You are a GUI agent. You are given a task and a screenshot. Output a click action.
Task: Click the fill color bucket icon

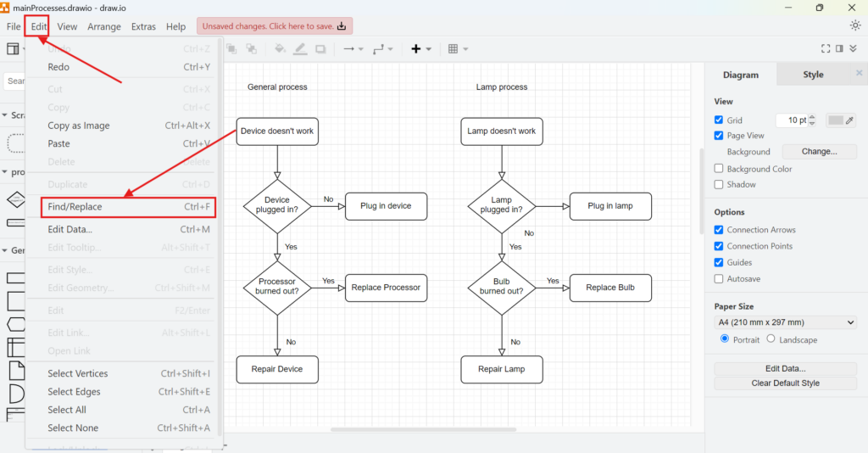tap(279, 49)
